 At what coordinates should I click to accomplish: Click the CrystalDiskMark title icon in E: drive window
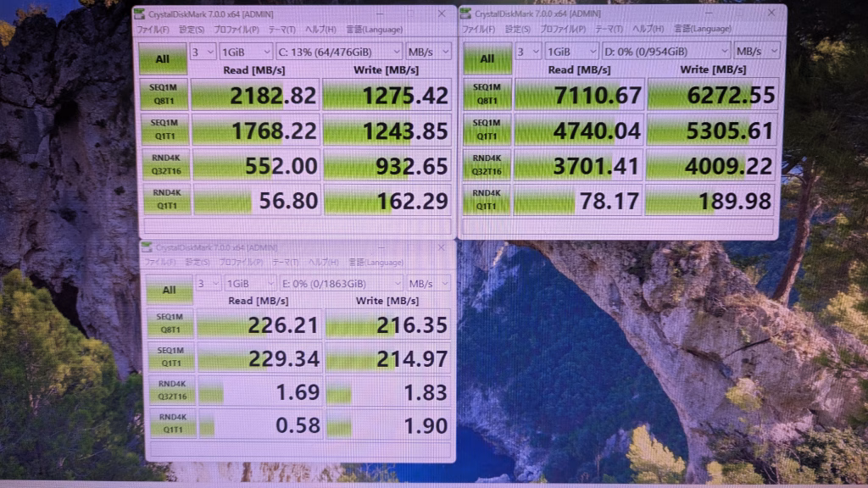(x=149, y=249)
